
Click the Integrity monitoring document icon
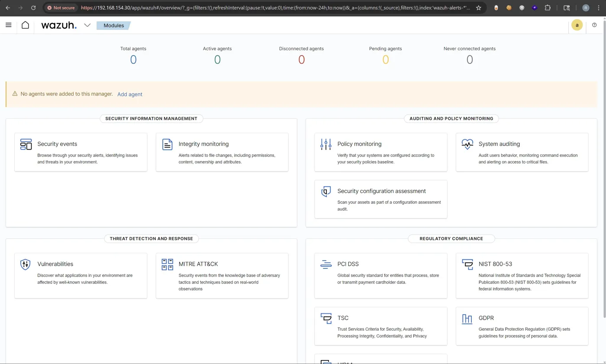coord(167,144)
